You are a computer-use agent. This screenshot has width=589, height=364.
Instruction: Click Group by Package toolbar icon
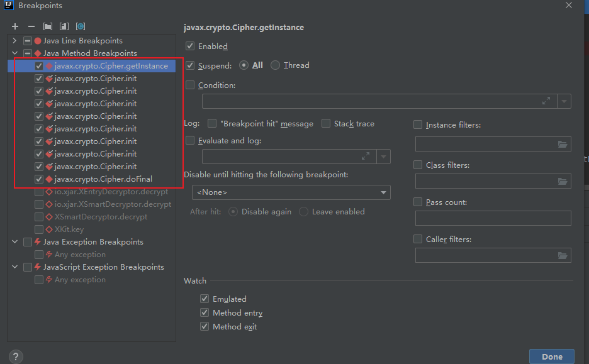(x=48, y=26)
